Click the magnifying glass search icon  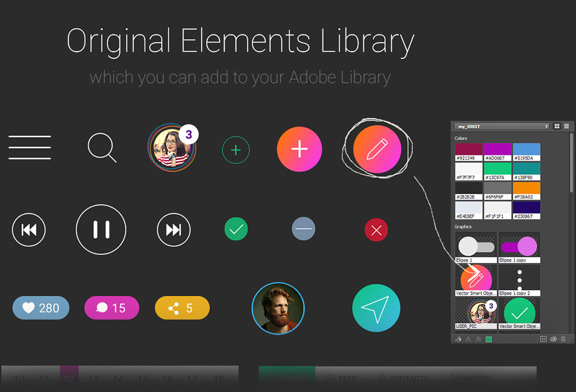point(102,148)
